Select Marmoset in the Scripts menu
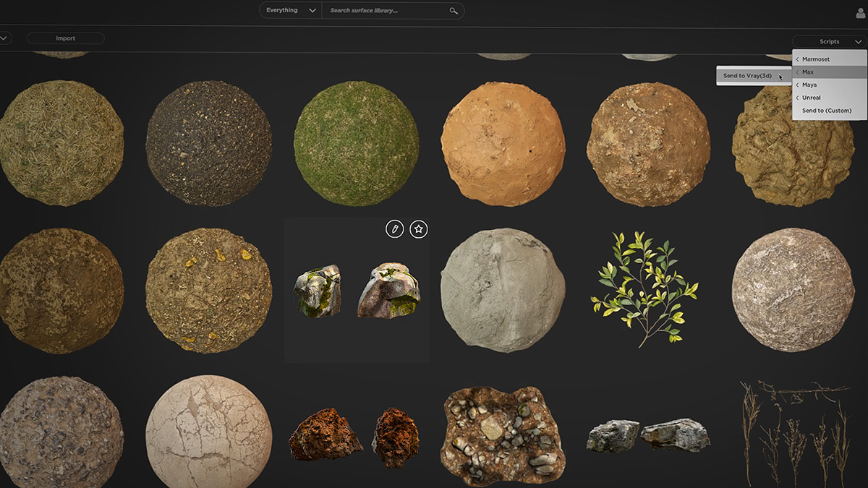Viewport: 868px width, 488px height. point(816,59)
